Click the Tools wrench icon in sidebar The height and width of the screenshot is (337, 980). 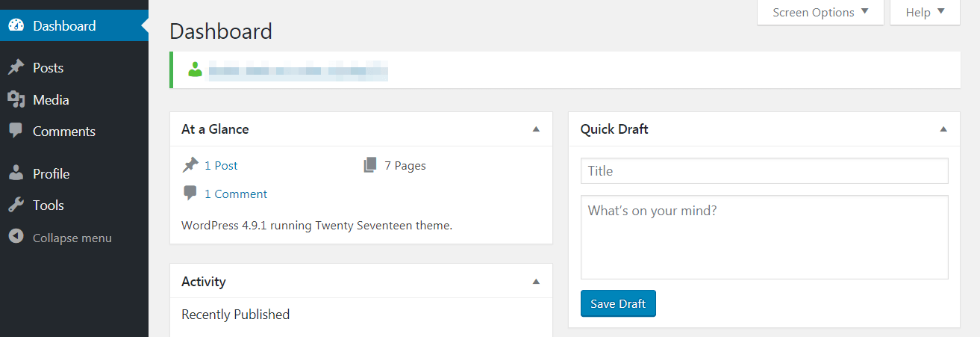[16, 205]
